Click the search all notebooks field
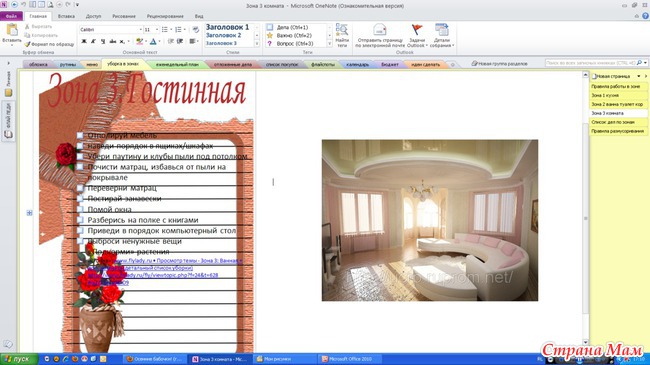The width and height of the screenshot is (650, 365). [x=591, y=63]
